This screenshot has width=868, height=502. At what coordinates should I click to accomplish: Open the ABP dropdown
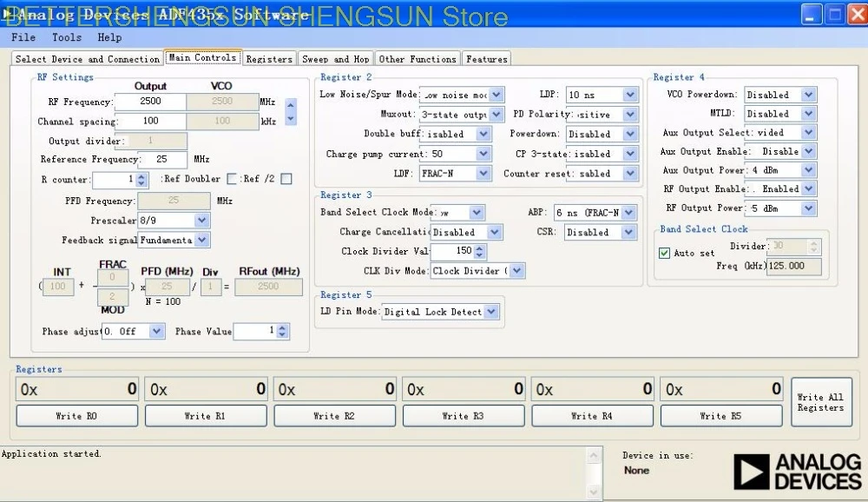(x=628, y=213)
